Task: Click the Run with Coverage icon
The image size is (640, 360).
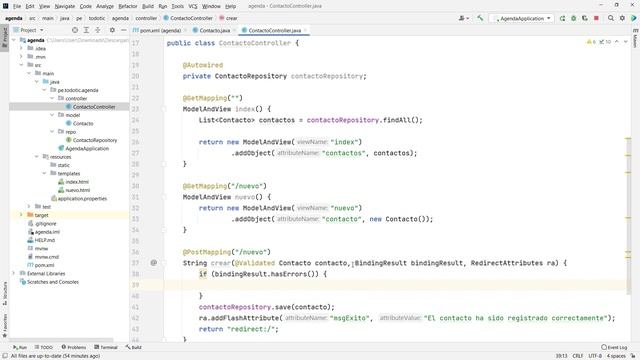Action: pyautogui.click(x=585, y=18)
